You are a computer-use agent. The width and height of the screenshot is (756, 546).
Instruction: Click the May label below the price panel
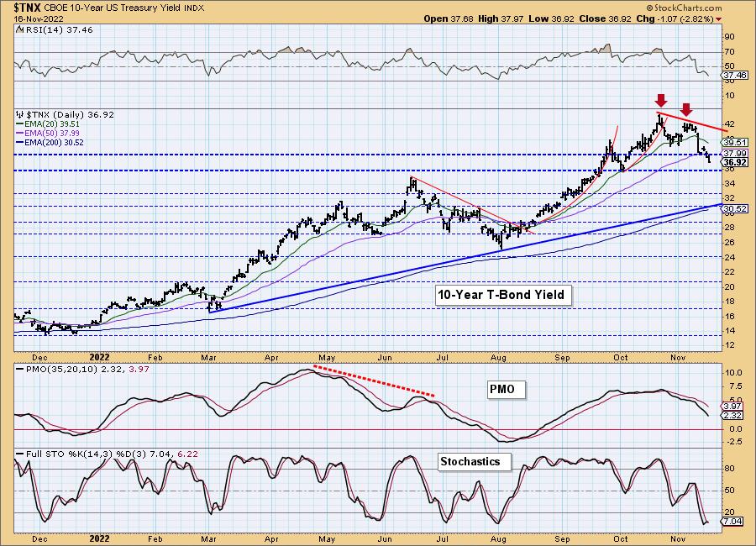[x=327, y=357]
